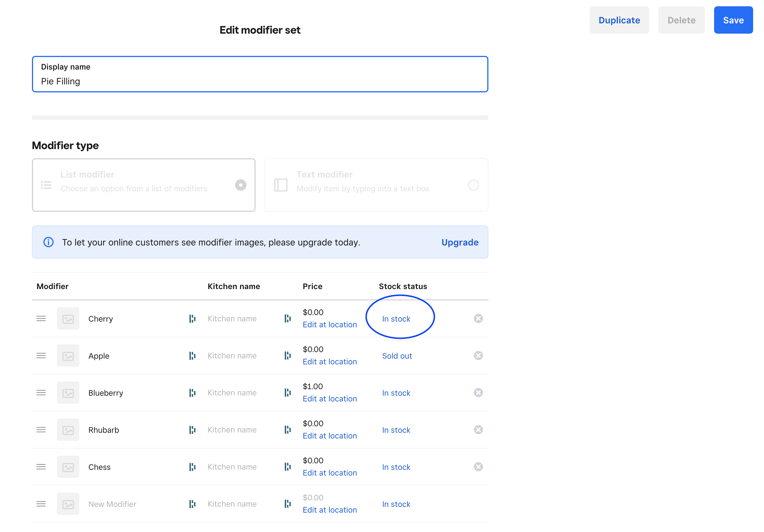Image resolution: width=764 pixels, height=532 pixels.
Task: Click the Blueberry image placeholder thumbnail
Action: point(68,393)
